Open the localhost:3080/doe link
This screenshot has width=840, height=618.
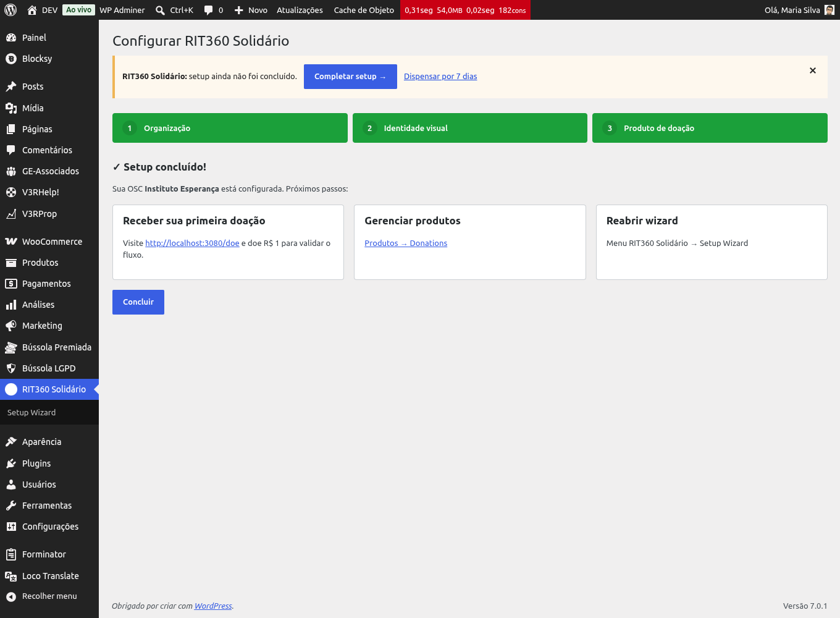coord(192,243)
